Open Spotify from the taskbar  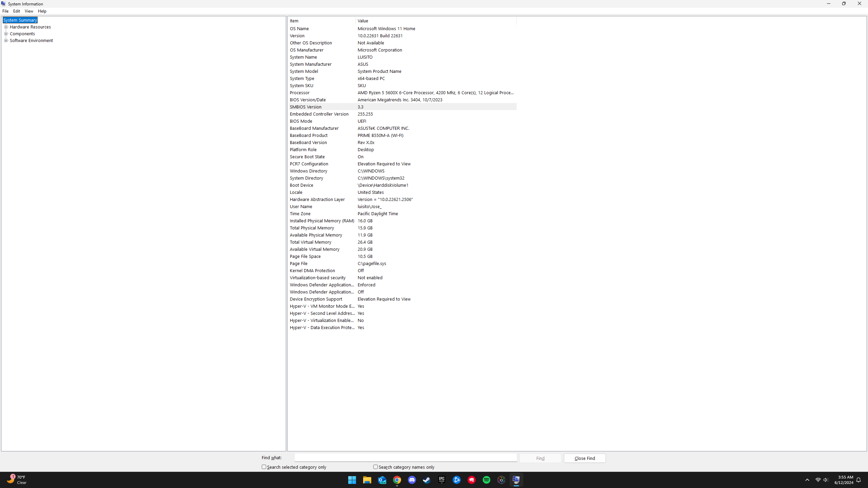click(x=486, y=480)
